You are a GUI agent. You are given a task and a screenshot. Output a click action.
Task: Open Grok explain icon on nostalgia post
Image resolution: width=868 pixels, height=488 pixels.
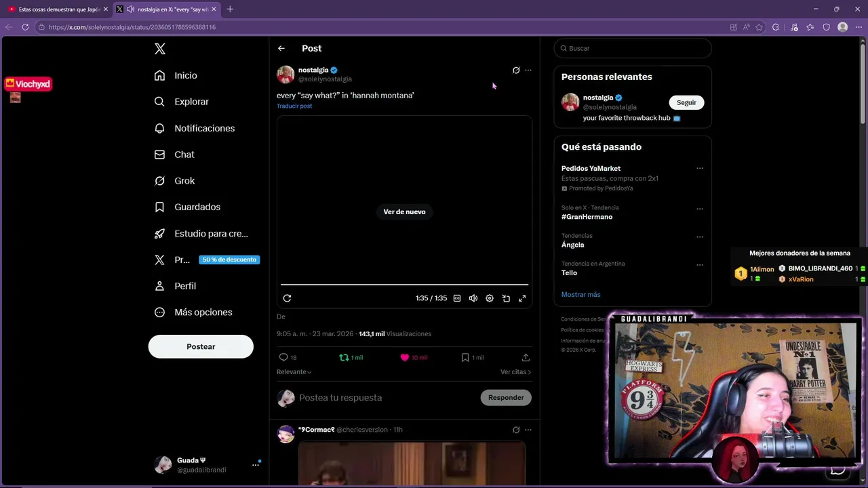click(x=516, y=70)
